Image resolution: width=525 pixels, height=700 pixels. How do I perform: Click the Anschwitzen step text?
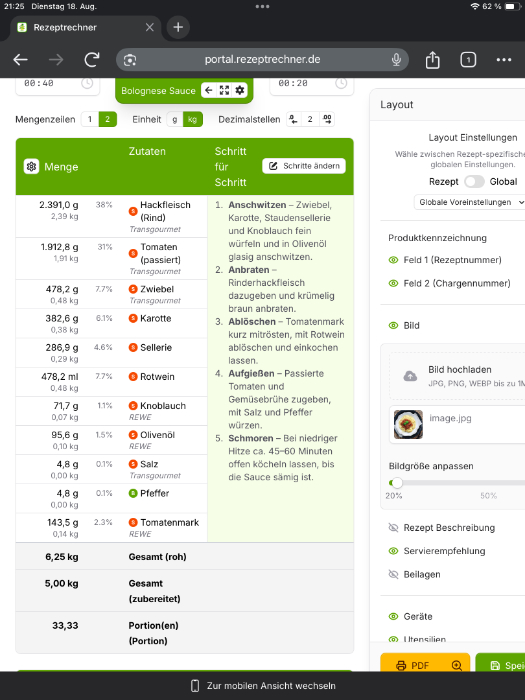[x=279, y=231]
